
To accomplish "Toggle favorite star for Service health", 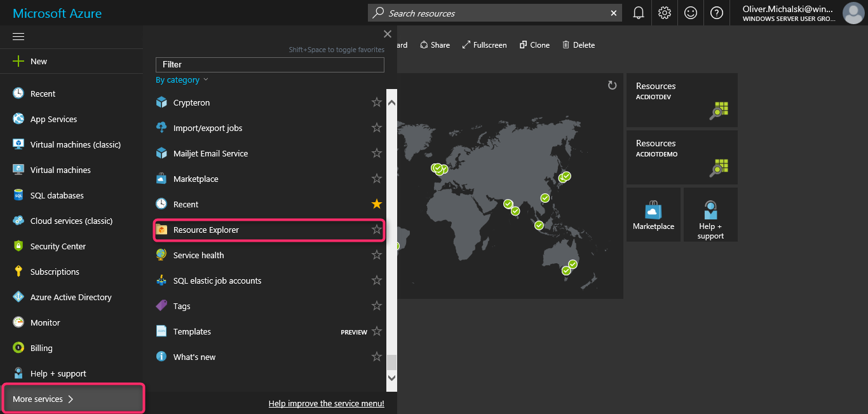I will click(x=377, y=255).
